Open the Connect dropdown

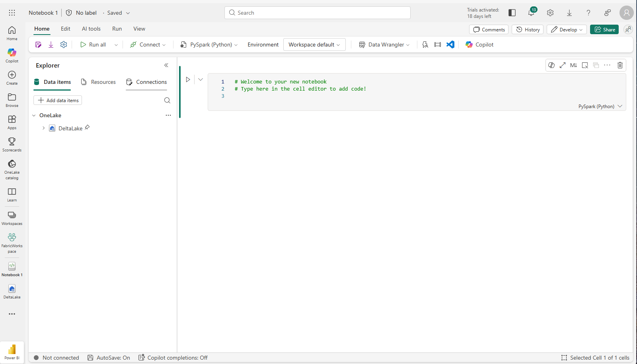click(148, 45)
